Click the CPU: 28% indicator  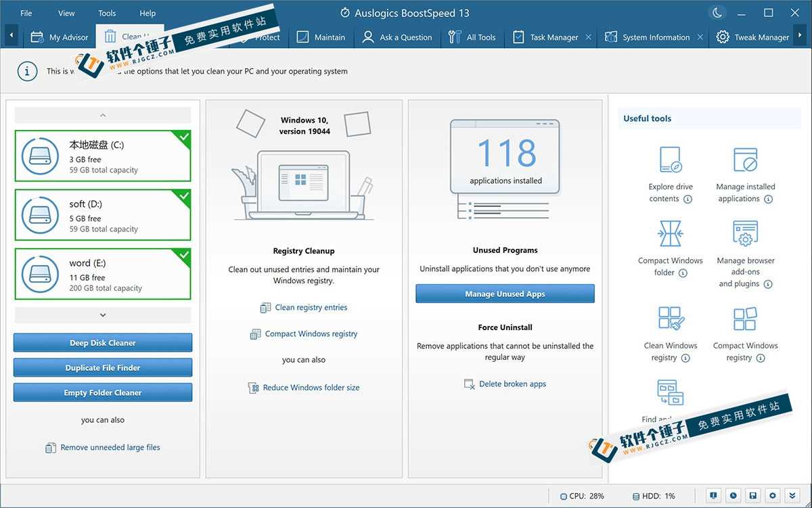click(x=582, y=496)
